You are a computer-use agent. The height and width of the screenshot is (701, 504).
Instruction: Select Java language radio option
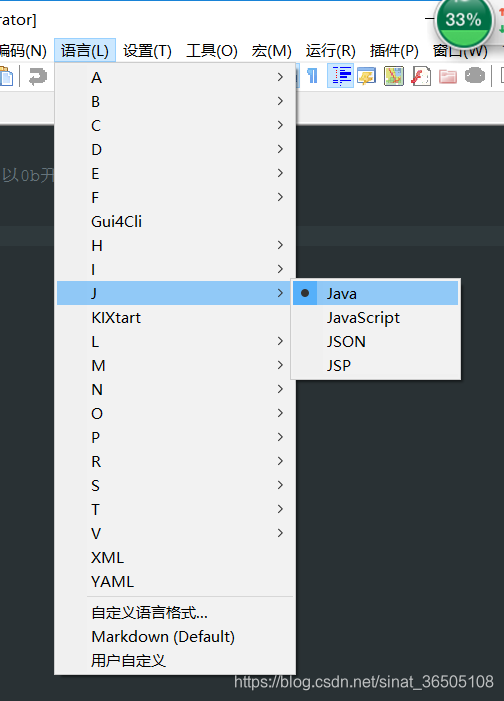(x=376, y=293)
